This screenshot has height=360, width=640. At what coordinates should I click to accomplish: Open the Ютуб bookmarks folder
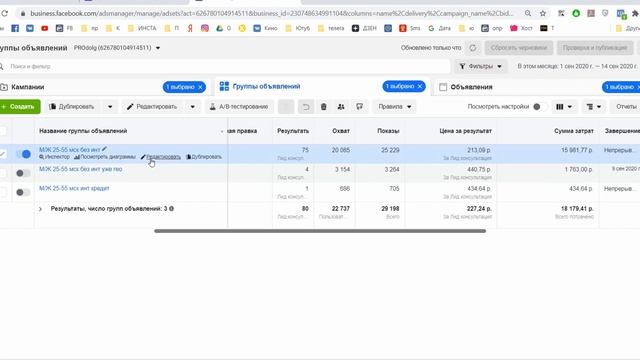tap(298, 28)
